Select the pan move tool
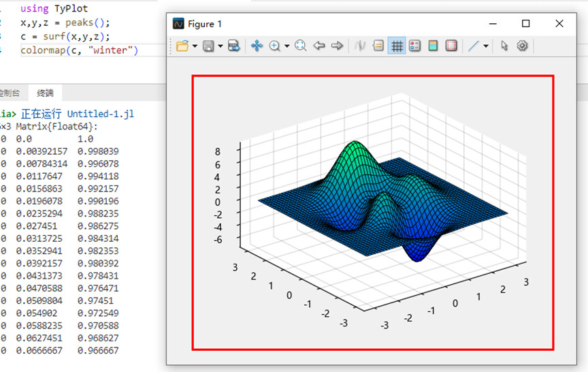 pyautogui.click(x=257, y=46)
